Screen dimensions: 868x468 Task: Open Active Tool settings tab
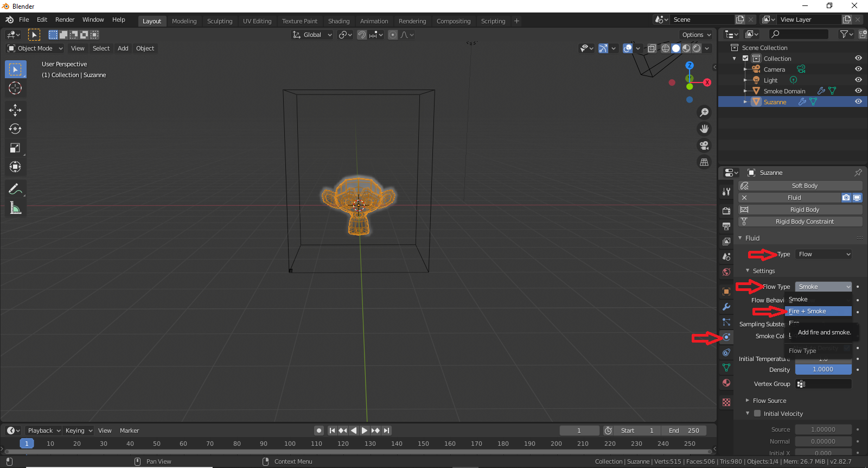coord(726,191)
